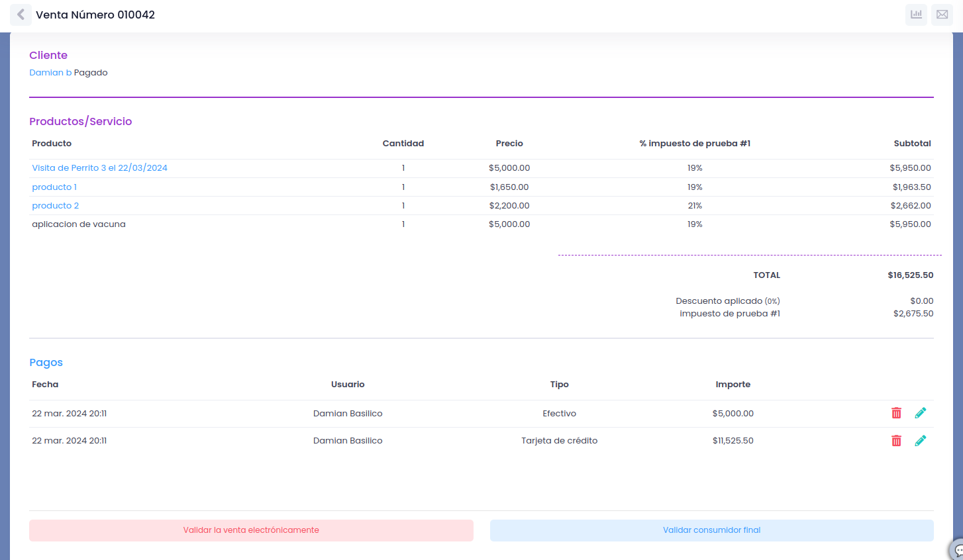Edit the Tarjeta de crédito payment

[x=921, y=441]
